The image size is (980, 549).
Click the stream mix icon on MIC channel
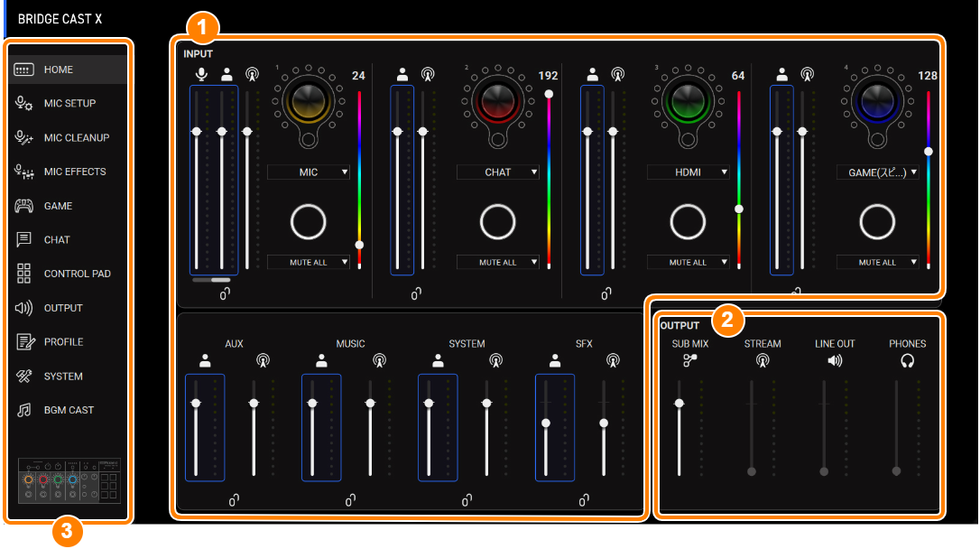coord(252,75)
